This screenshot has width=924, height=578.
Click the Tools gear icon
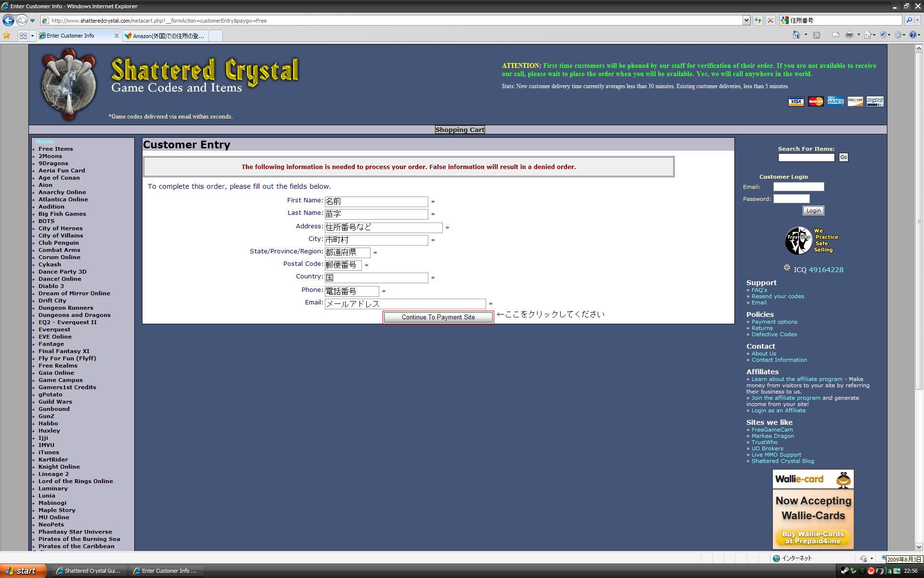(x=898, y=35)
